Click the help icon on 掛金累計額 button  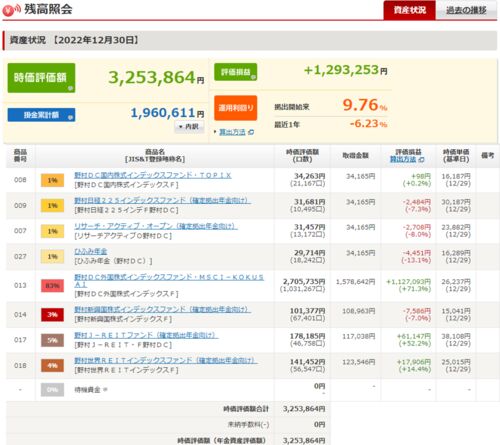click(70, 117)
